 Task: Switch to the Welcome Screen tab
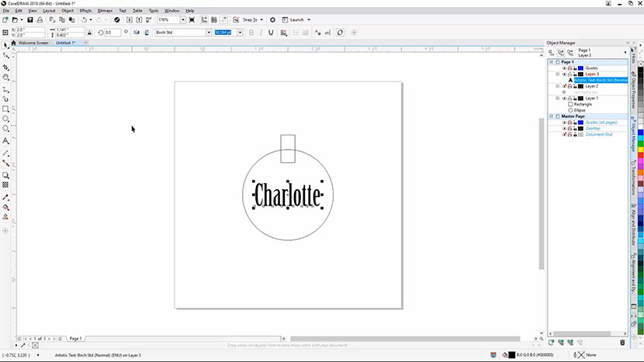point(33,43)
